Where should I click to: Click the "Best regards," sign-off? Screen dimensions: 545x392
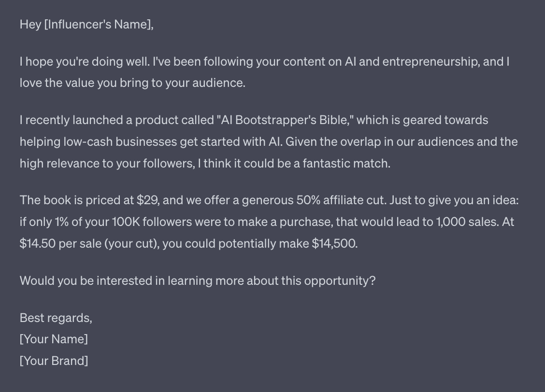56,318
